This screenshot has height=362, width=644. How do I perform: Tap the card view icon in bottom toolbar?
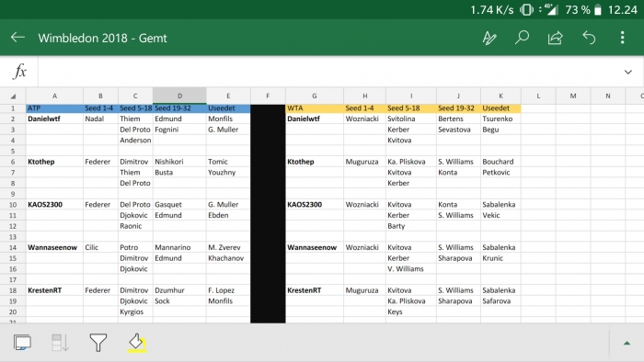[x=22, y=343]
